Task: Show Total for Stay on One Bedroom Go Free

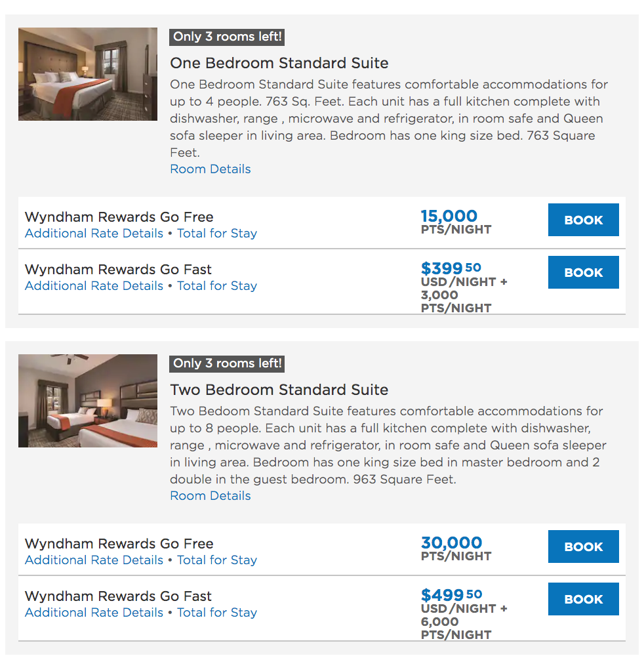Action: pyautogui.click(x=217, y=233)
